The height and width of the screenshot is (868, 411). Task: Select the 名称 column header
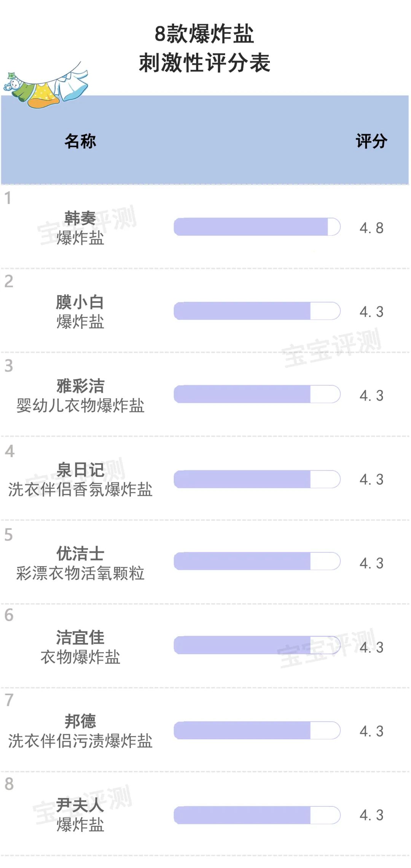[80, 141]
